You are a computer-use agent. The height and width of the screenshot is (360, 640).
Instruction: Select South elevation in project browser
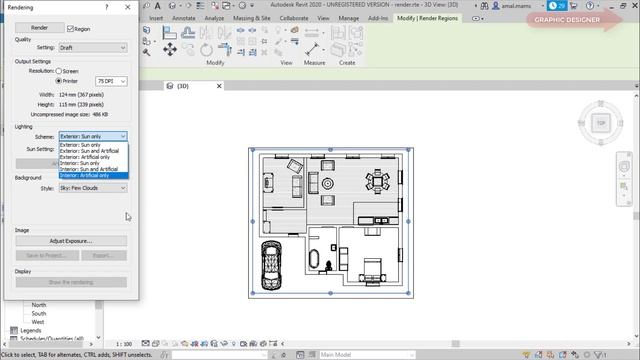(x=39, y=313)
